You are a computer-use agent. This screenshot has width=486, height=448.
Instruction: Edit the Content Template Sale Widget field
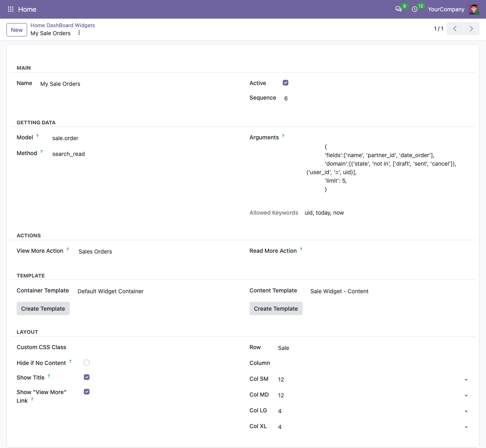(x=389, y=291)
